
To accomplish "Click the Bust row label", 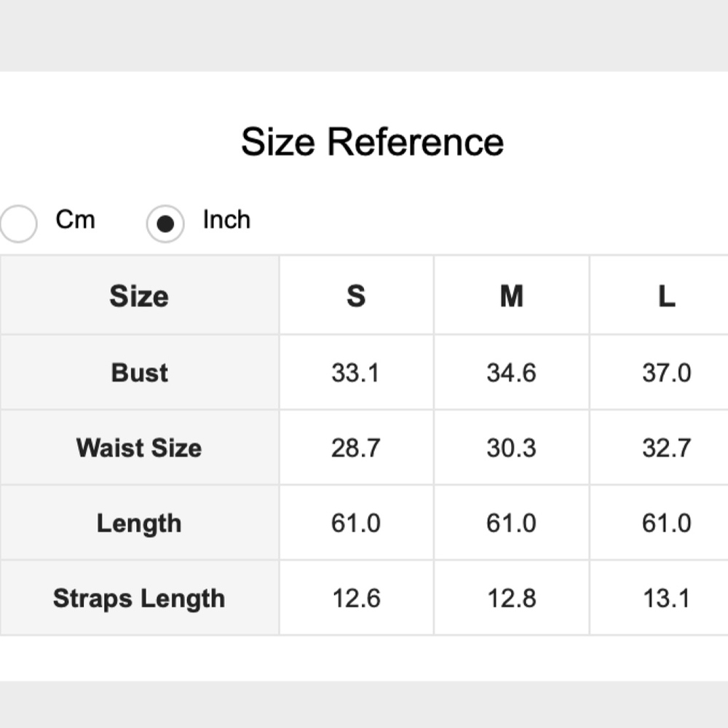I will click(x=139, y=373).
